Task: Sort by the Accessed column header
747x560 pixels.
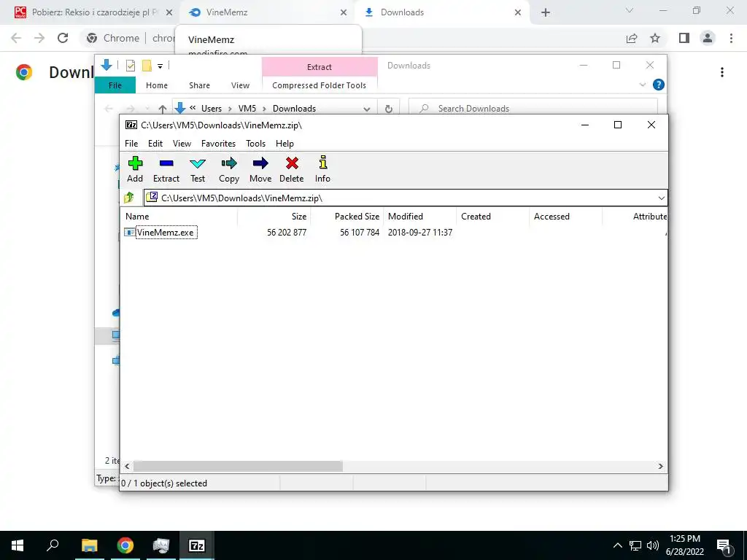Action: click(565, 216)
